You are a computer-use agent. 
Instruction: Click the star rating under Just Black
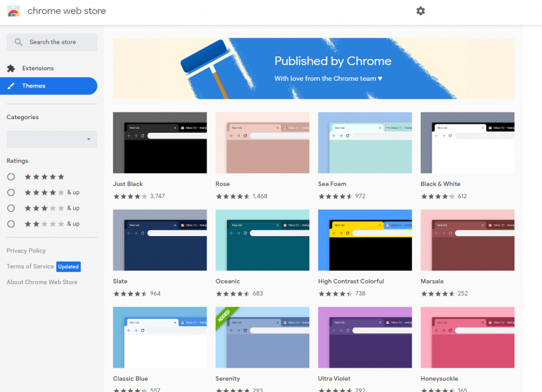[x=130, y=197]
